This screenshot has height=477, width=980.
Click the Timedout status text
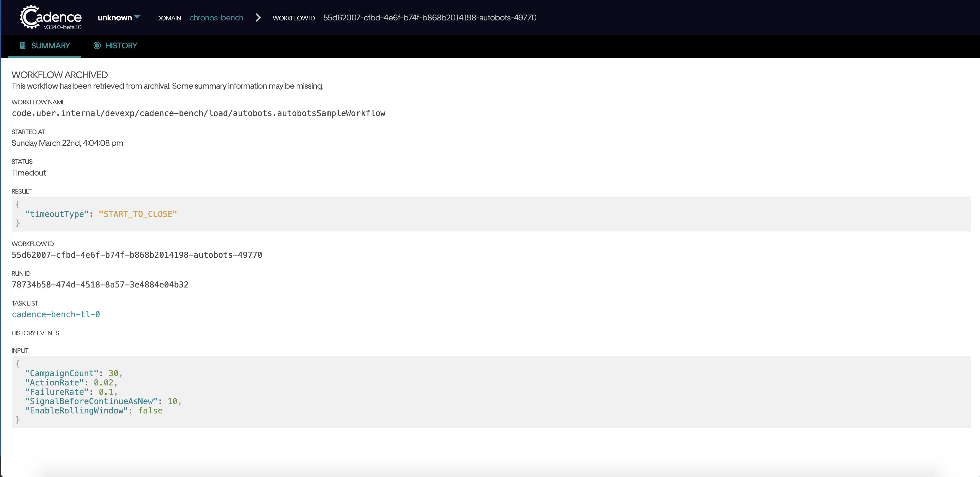29,173
